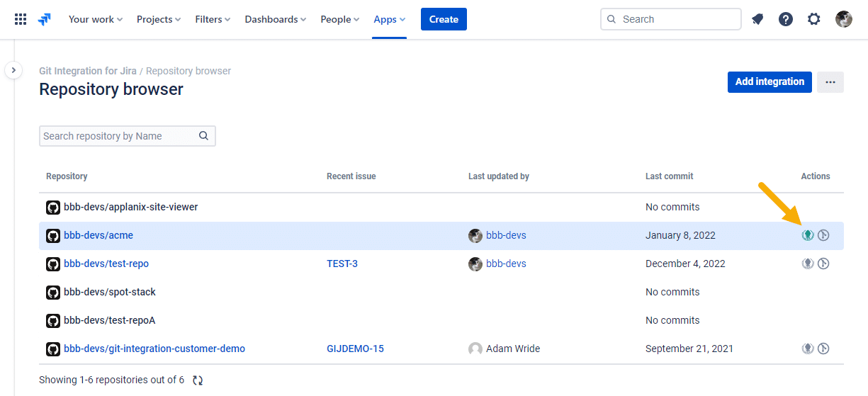
Task: Click the Repository column header
Action: coord(67,176)
